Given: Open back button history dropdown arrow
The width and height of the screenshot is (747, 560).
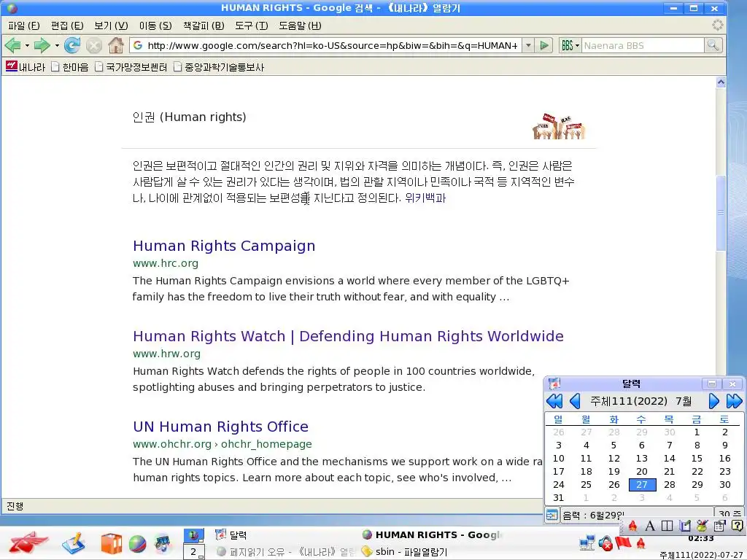Looking at the screenshot, I should [27, 46].
